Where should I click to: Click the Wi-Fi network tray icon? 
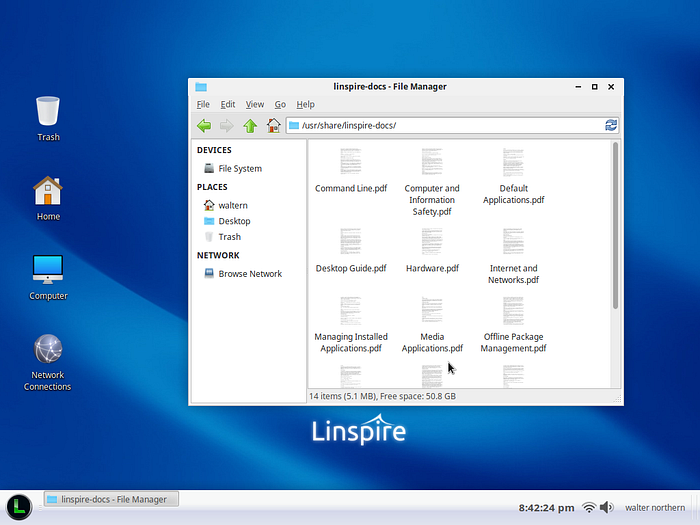589,508
